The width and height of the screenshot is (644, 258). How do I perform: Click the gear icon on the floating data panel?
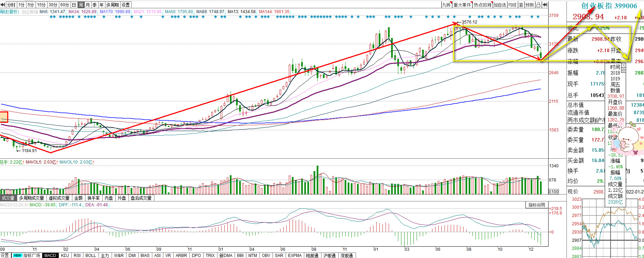coord(623,70)
